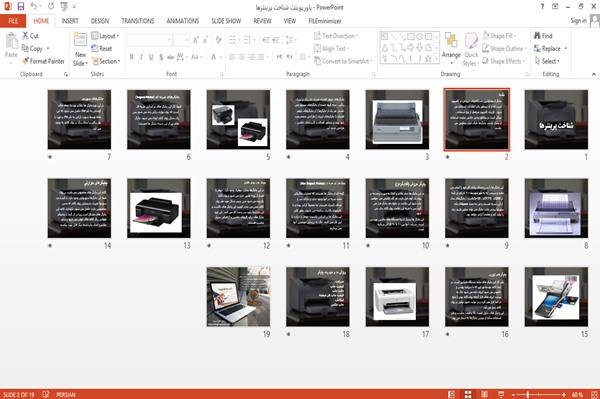
Task: Open the SLIDE SHOW tab
Action: 226,21
